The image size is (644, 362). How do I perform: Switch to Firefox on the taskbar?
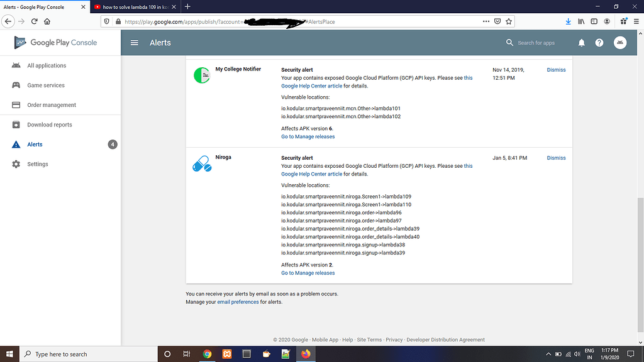click(306, 354)
